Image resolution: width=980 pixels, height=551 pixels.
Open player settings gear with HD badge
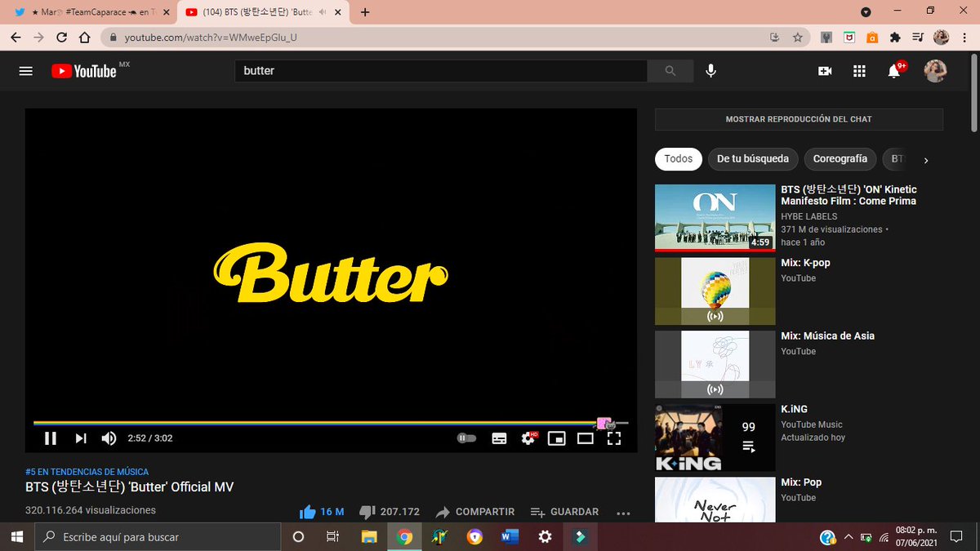click(x=529, y=438)
